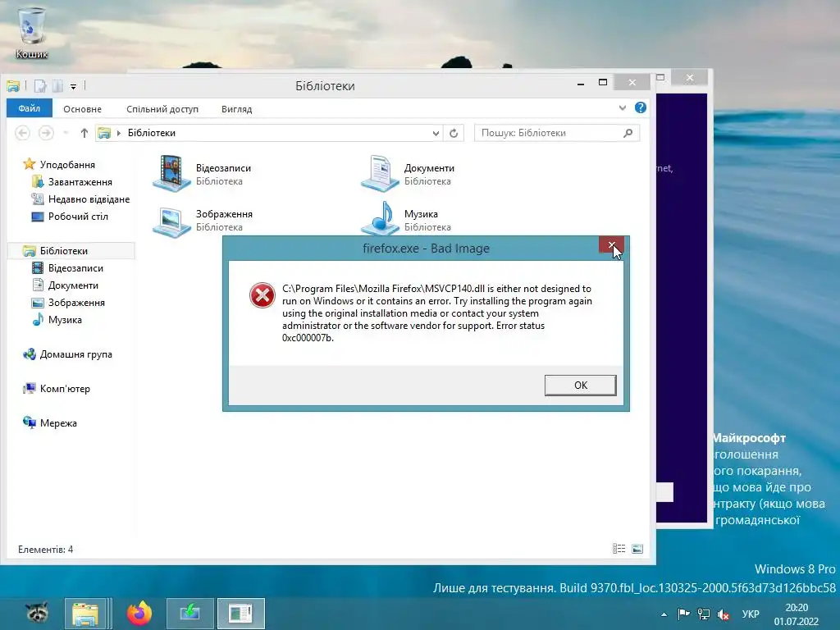This screenshot has width=840, height=630.
Task: Open network status tray icon
Action: pos(703,614)
